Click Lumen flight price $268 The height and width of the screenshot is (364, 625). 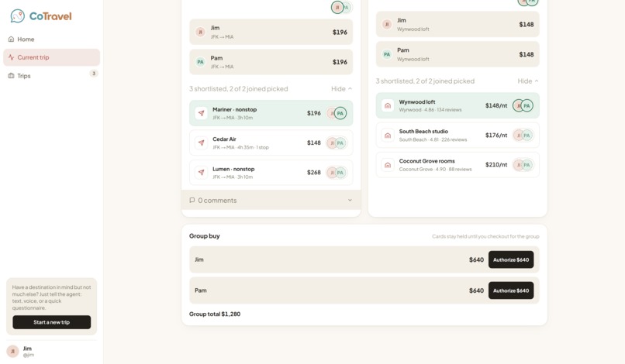pos(314,173)
